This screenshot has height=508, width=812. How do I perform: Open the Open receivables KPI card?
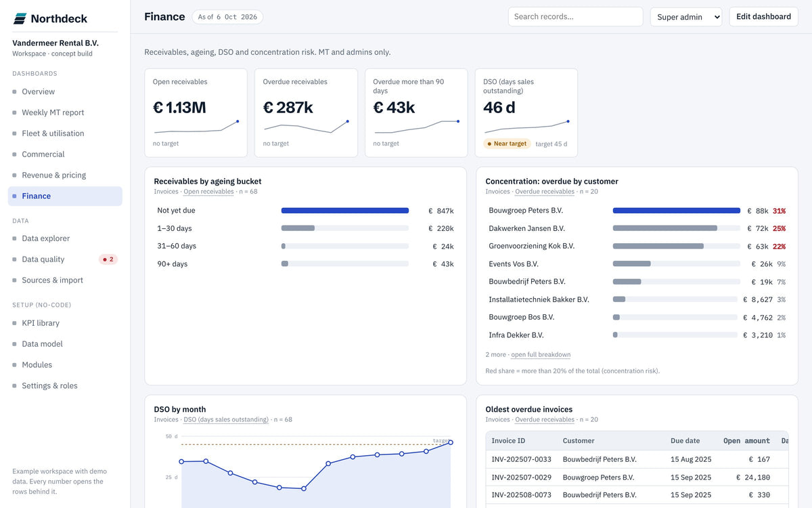click(196, 112)
